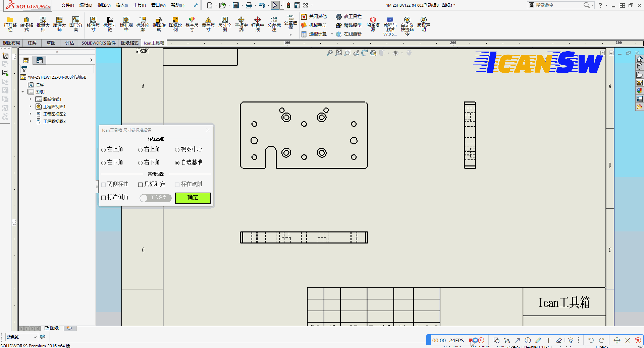Open the 蓝色线 layer dropdown
The height and width of the screenshot is (348, 644).
pyautogui.click(x=35, y=337)
